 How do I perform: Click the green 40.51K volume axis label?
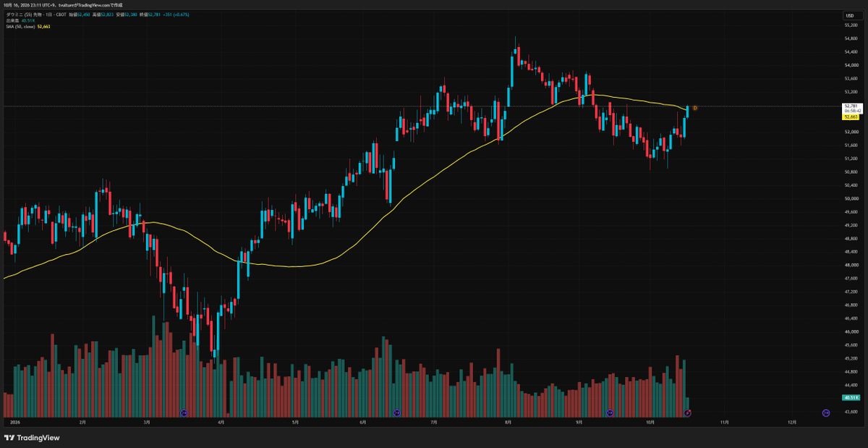tap(851, 397)
